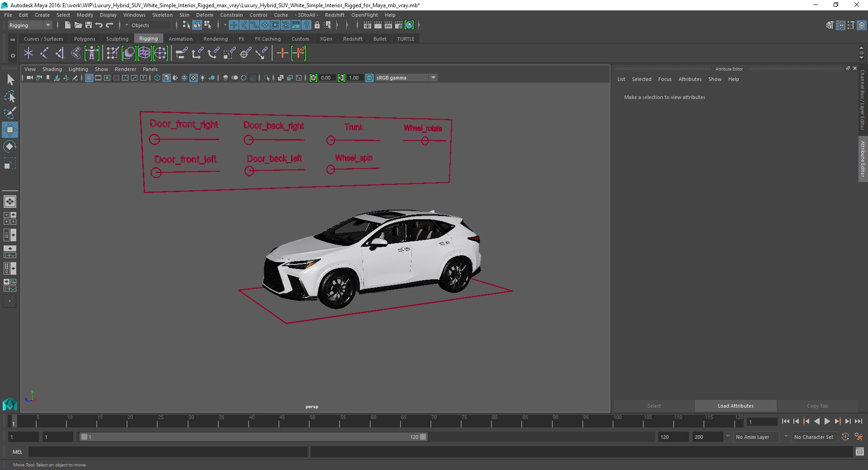Open the Render Settings clapperboard icon
This screenshot has height=470, width=868.
click(x=398, y=25)
